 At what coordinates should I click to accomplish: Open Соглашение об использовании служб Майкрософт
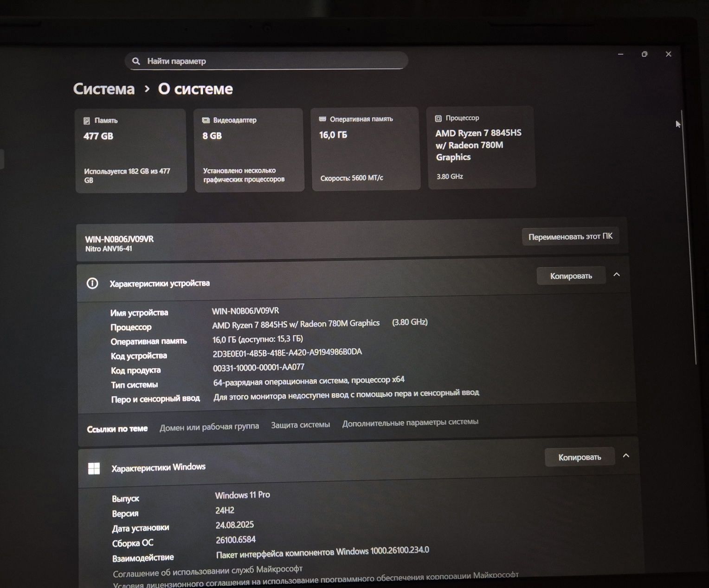click(207, 571)
